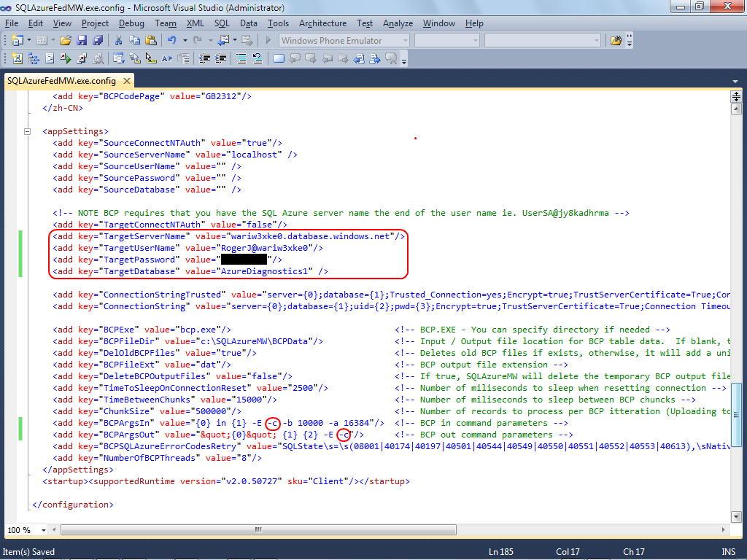This screenshot has width=747, height=560.
Task: Click the New Project toolbar icon
Action: tap(18, 41)
